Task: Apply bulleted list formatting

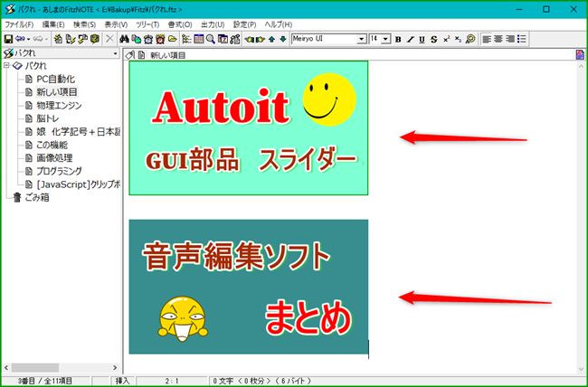Action: [x=522, y=39]
